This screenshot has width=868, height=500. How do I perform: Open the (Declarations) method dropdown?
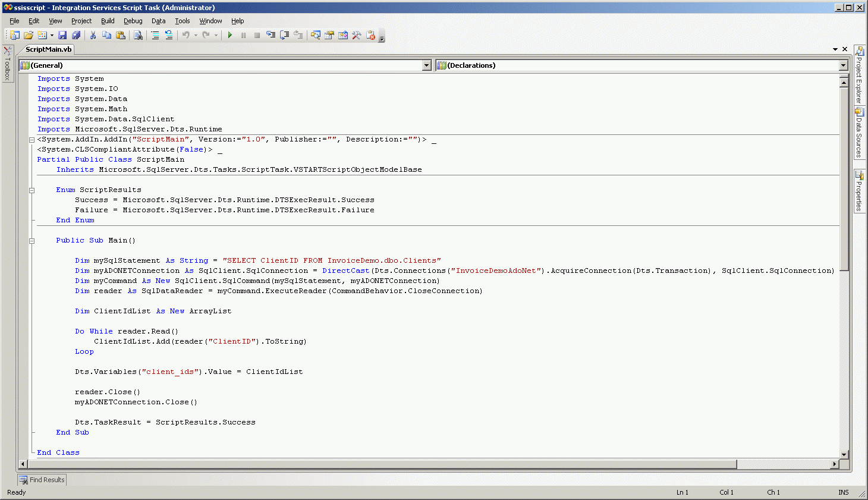pyautogui.click(x=843, y=65)
